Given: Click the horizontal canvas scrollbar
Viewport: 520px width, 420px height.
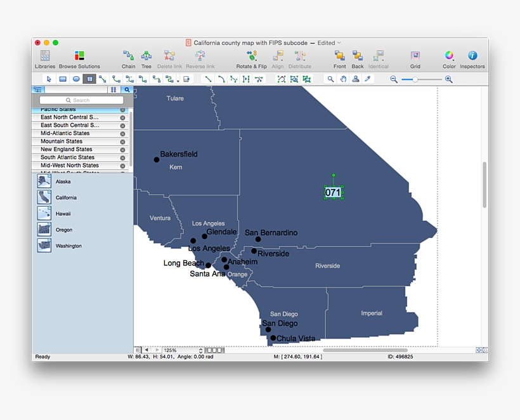Looking at the screenshot, I should click(365, 350).
